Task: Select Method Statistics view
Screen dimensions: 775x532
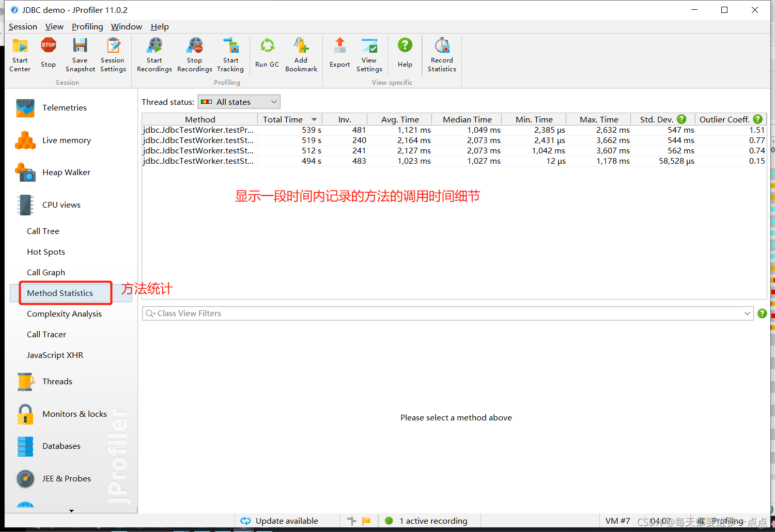Action: 60,293
